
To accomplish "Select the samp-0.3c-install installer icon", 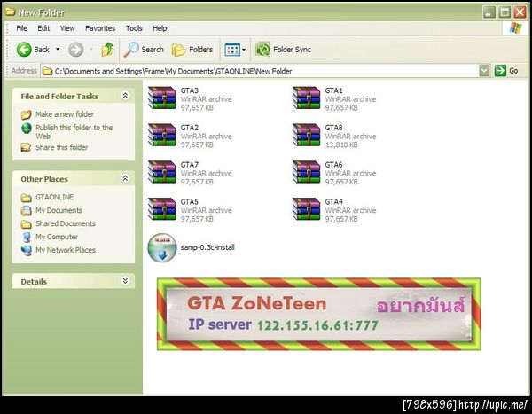I will [x=162, y=247].
